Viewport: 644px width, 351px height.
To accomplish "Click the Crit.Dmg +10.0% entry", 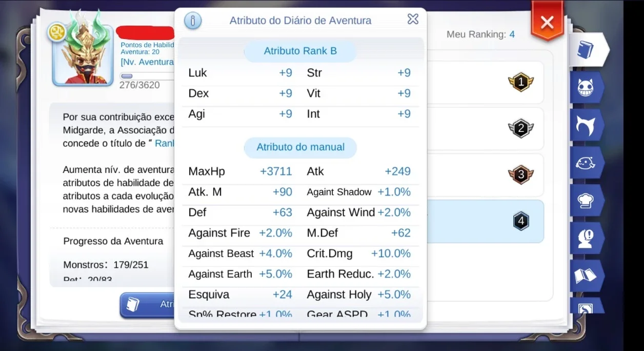I will tap(359, 254).
